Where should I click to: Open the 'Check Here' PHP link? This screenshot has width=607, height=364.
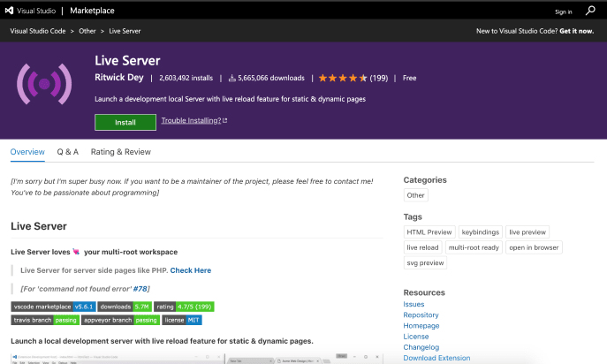click(x=191, y=270)
